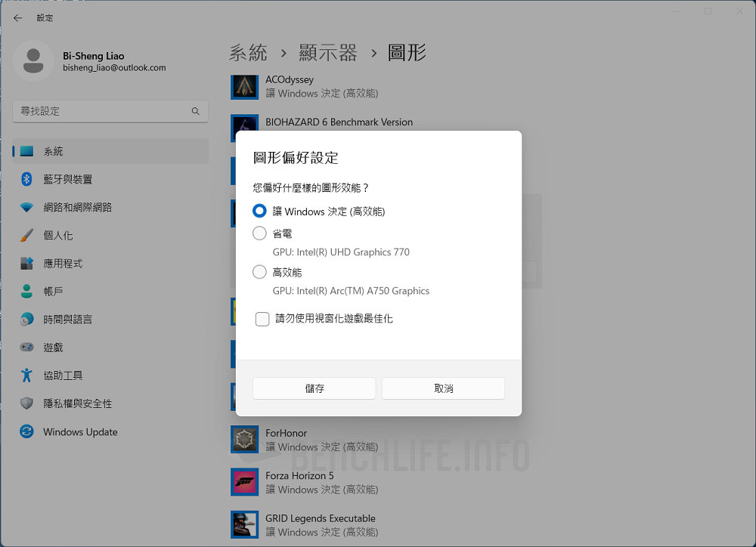Click the 顯示器 breadcrumb link
The height and width of the screenshot is (547, 756).
coord(327,52)
